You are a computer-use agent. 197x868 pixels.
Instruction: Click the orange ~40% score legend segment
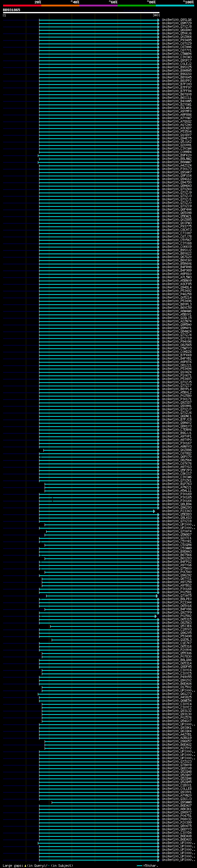click(x=60, y=6)
